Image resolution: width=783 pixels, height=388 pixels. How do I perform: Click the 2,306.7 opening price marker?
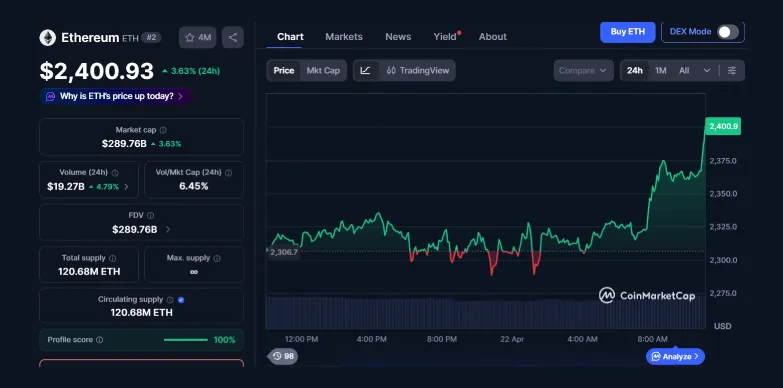(284, 252)
